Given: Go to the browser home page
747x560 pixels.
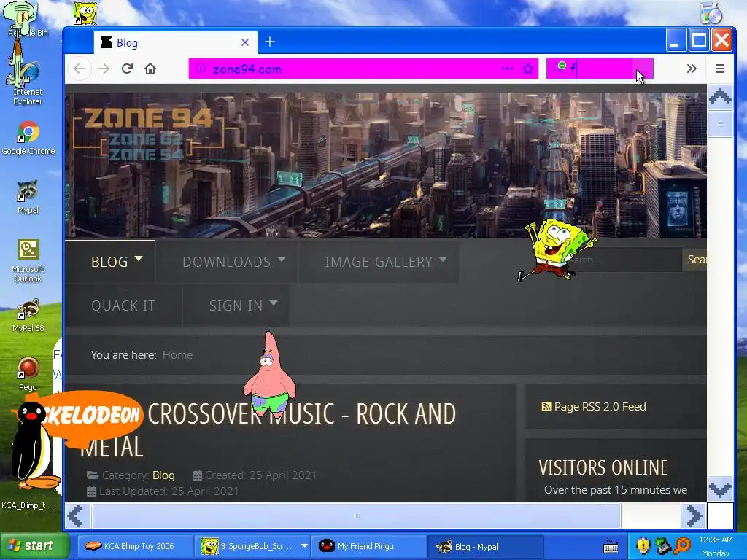Looking at the screenshot, I should coord(150,69).
